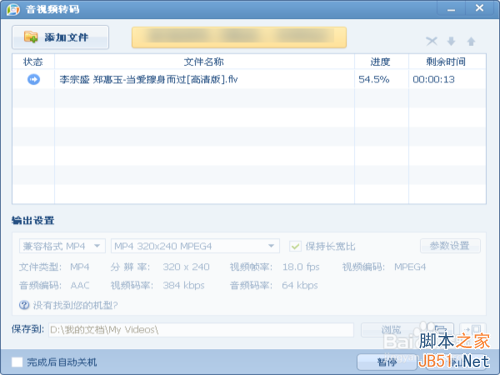Click the remove file X icon

click(x=432, y=41)
